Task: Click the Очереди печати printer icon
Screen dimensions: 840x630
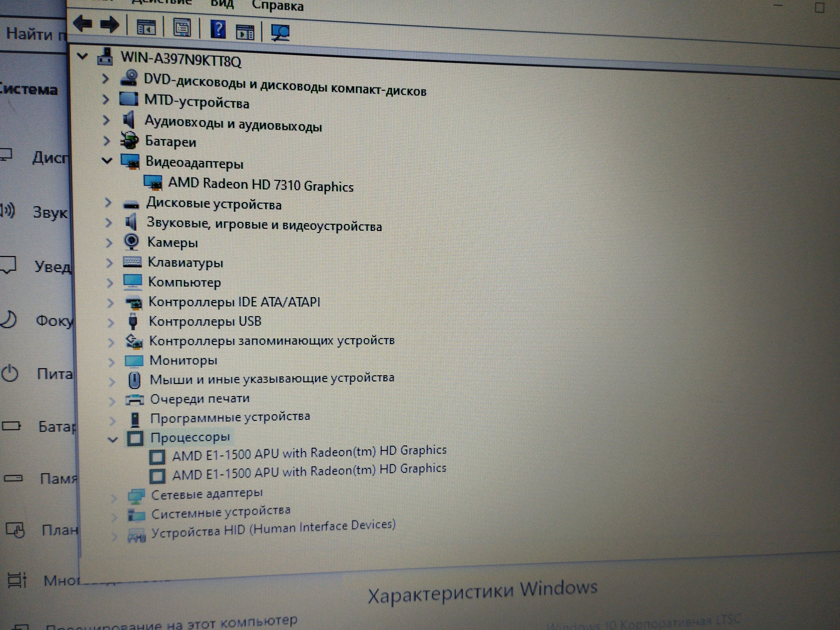Action: [135, 399]
